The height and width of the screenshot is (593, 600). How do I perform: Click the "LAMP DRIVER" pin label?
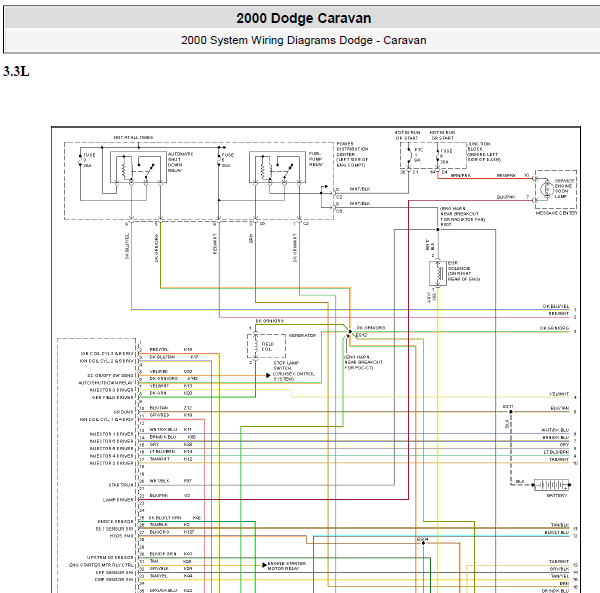118,500
